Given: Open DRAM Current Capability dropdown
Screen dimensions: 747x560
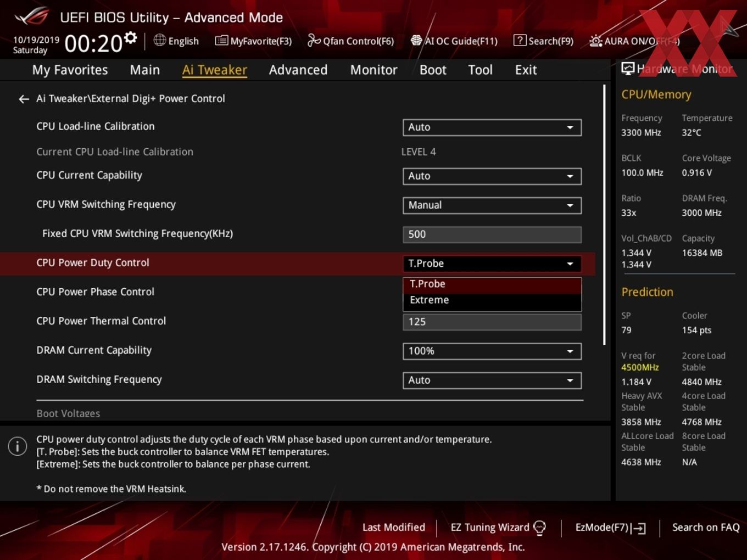Looking at the screenshot, I should tap(492, 351).
